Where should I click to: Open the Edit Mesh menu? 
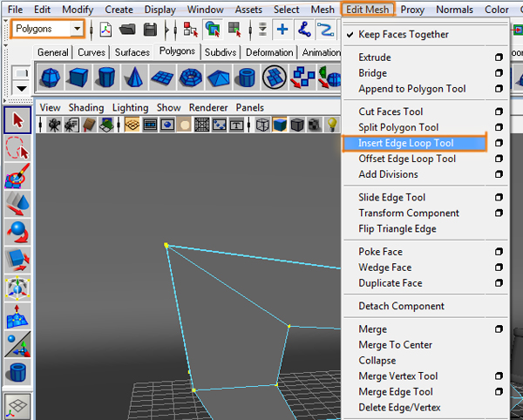[369, 10]
